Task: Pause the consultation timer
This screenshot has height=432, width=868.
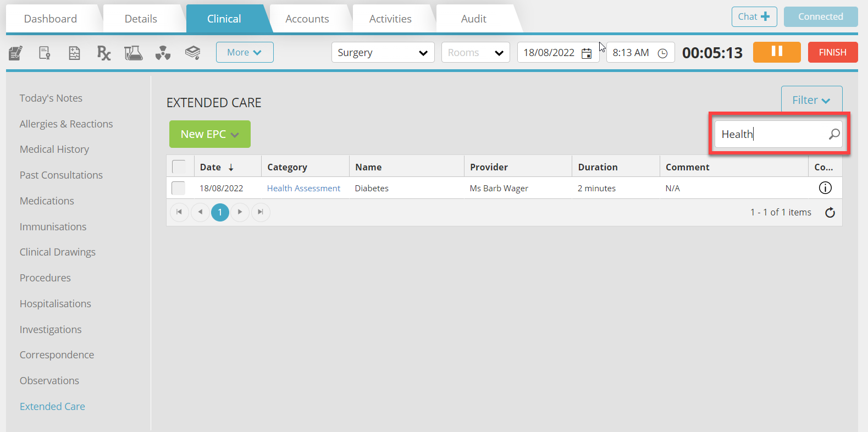Action: (777, 52)
